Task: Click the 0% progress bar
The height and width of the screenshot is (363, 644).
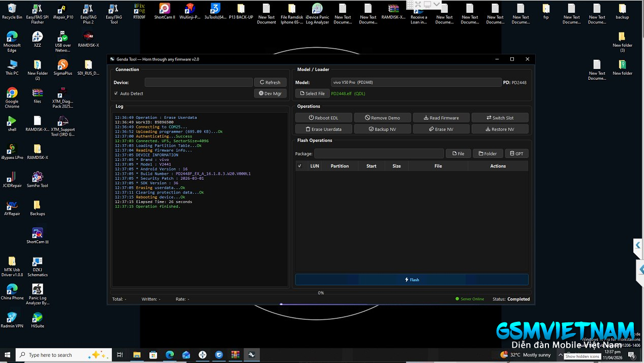Action: tap(321, 293)
